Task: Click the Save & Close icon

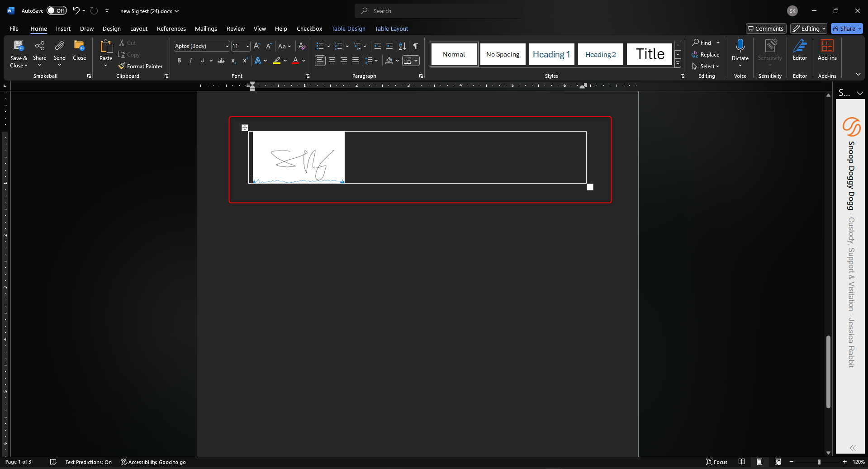Action: click(19, 46)
